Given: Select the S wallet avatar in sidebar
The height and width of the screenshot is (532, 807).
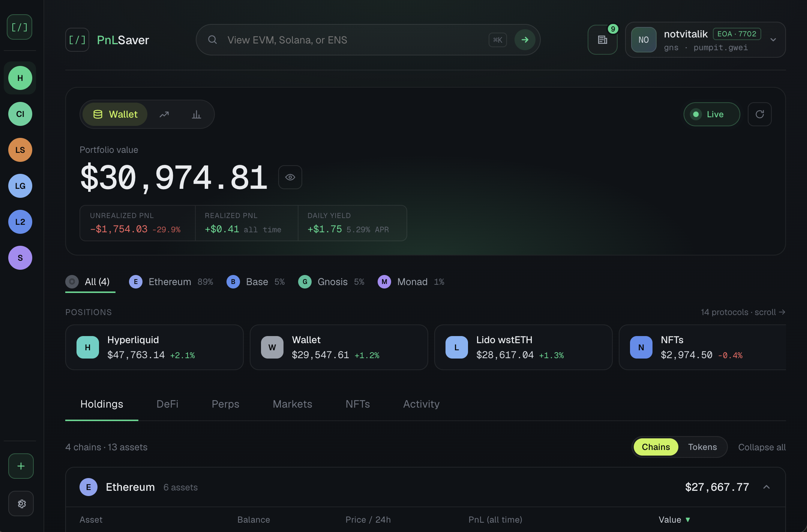Looking at the screenshot, I should [x=20, y=258].
